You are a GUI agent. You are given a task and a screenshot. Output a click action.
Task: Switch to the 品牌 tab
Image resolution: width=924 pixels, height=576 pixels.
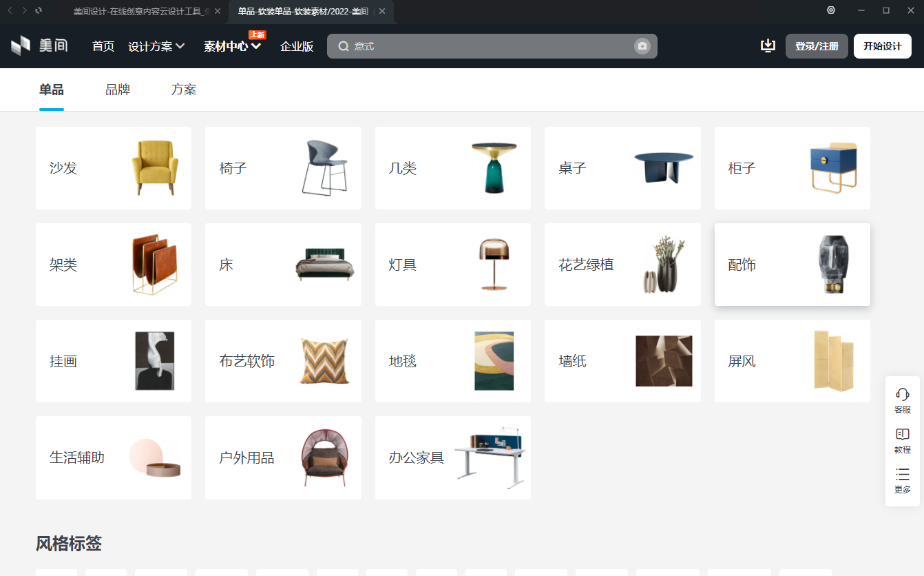(118, 90)
